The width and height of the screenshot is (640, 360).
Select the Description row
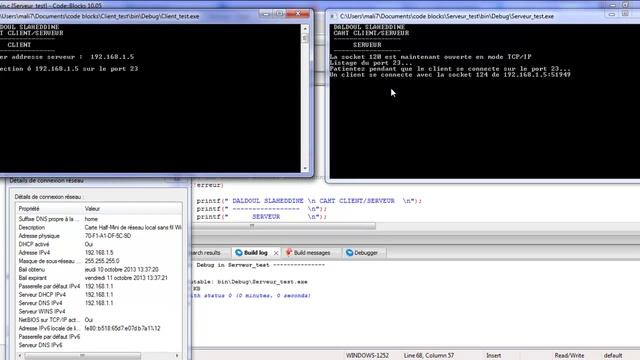click(x=99, y=227)
